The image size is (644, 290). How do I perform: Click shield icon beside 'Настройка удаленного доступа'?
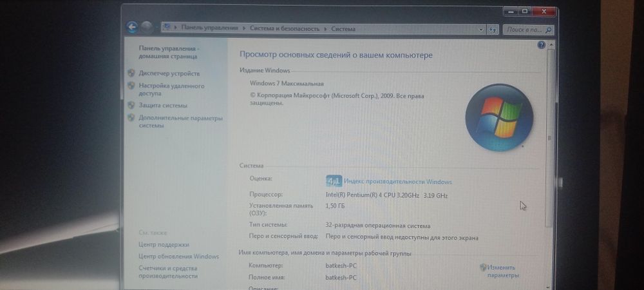(131, 86)
